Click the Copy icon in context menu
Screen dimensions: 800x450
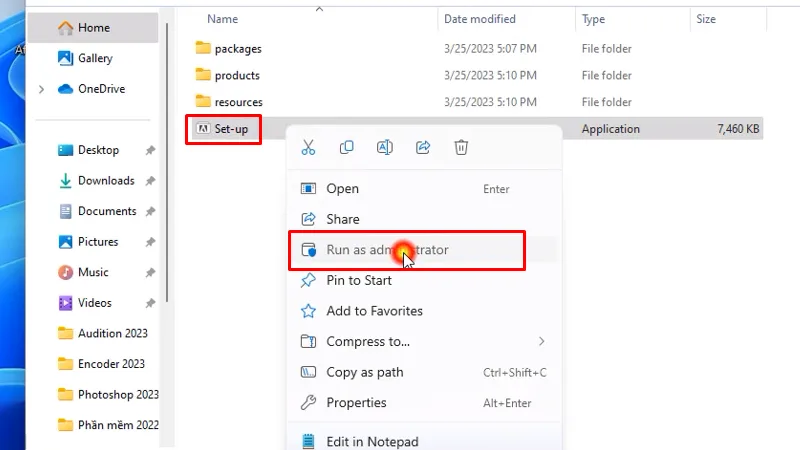click(346, 147)
